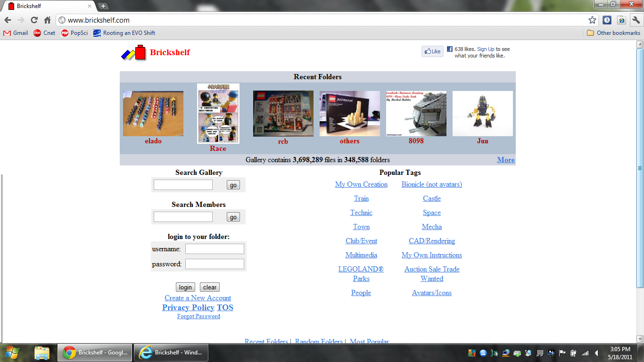Open the others Architecture thumbnail
The image size is (644, 362).
click(x=350, y=114)
